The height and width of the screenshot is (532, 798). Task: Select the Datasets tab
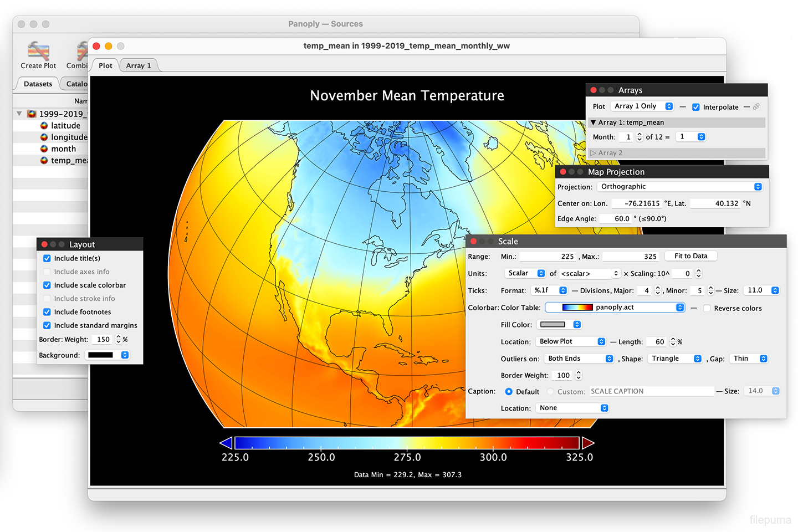[x=38, y=84]
